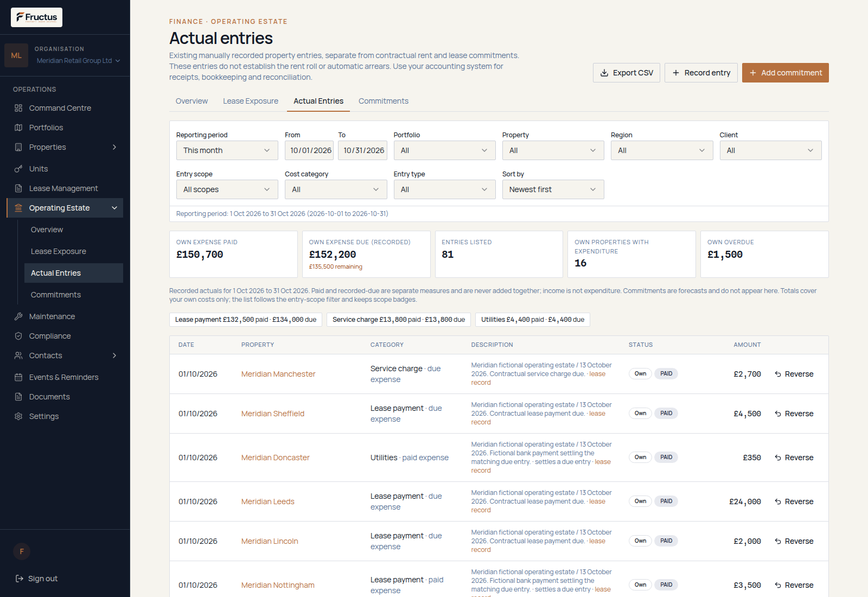
Task: Click the Operating Estate bank icon
Action: (18, 208)
